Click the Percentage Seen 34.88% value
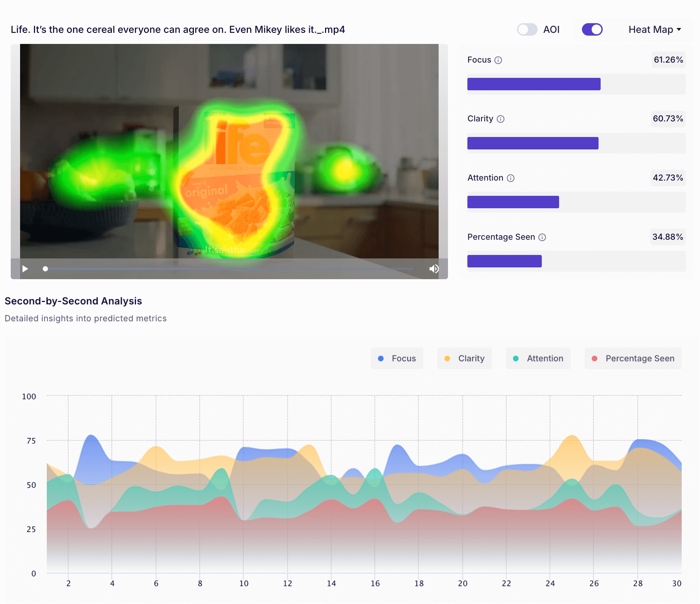 click(x=667, y=237)
